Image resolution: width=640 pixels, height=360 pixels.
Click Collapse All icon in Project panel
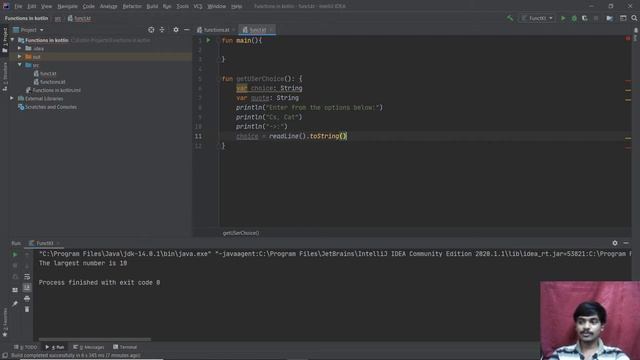point(162,30)
